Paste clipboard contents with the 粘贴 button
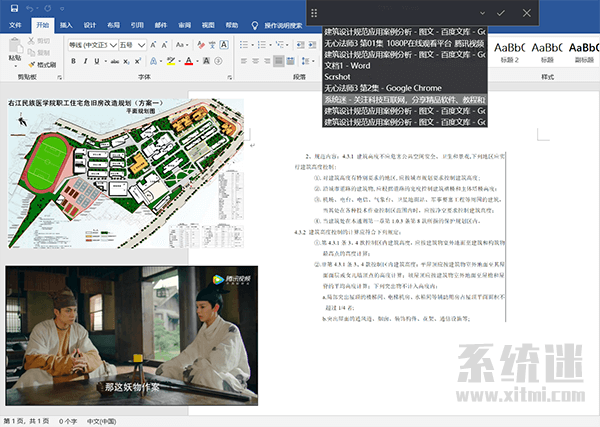The image size is (600, 427). (x=15, y=52)
